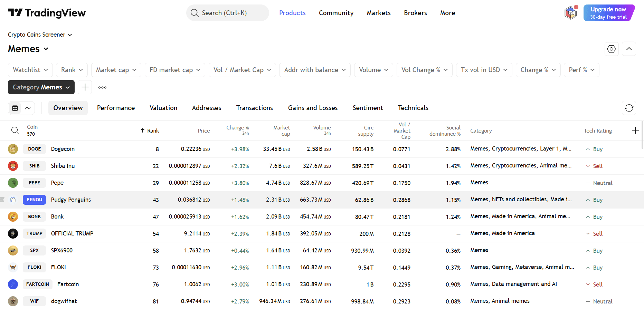Click the OFFICIAL TRUMP coin logo
The width and height of the screenshot is (644, 309).
(x=13, y=234)
